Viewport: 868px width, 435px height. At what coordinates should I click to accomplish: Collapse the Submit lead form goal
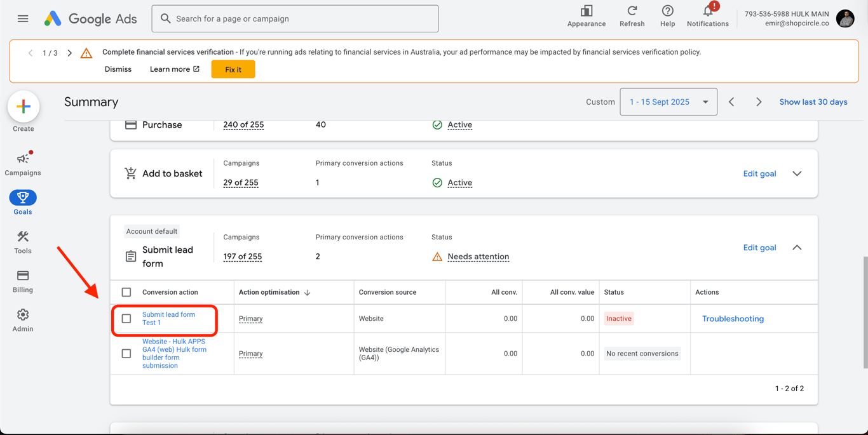tap(797, 248)
